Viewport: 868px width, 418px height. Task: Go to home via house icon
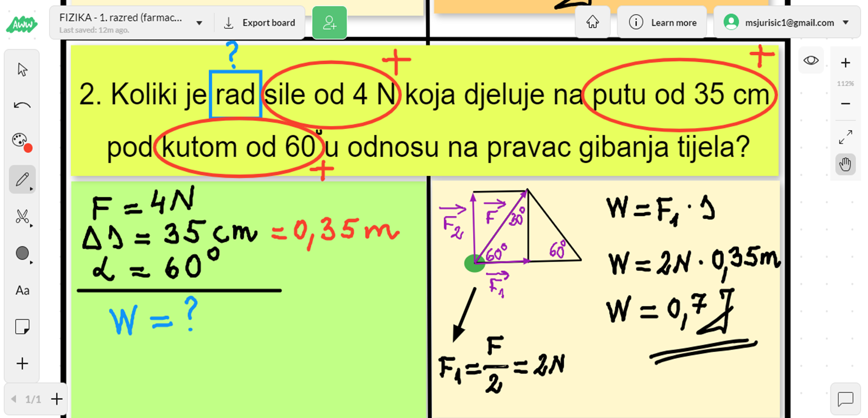pos(592,22)
